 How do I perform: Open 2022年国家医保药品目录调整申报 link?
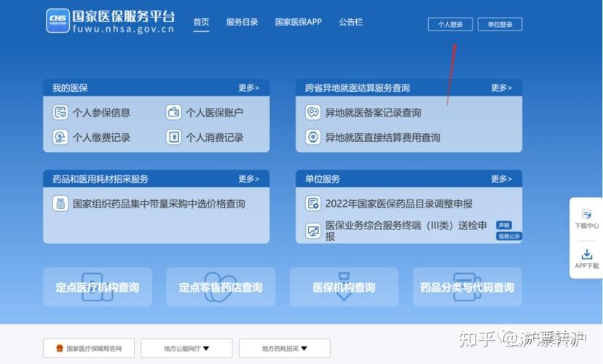399,204
